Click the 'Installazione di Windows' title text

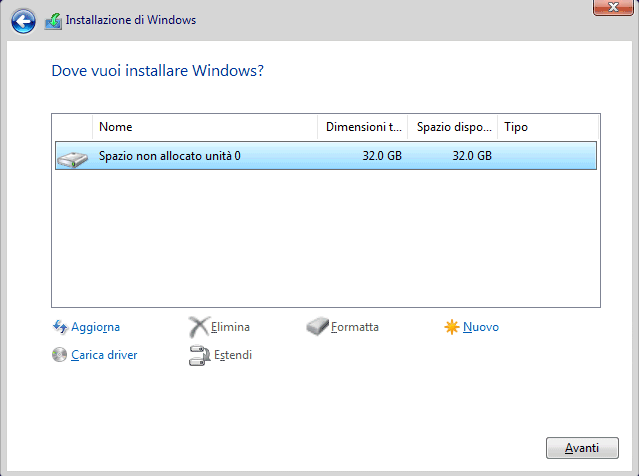131,20
